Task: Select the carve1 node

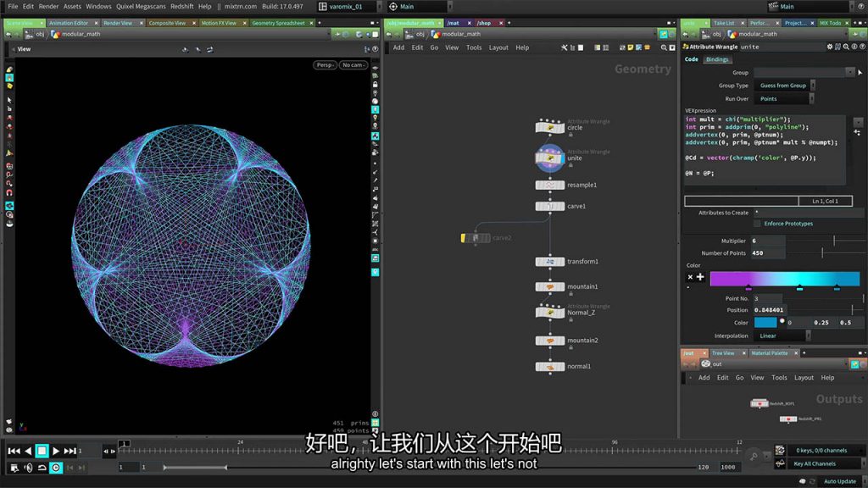Action: tap(549, 206)
